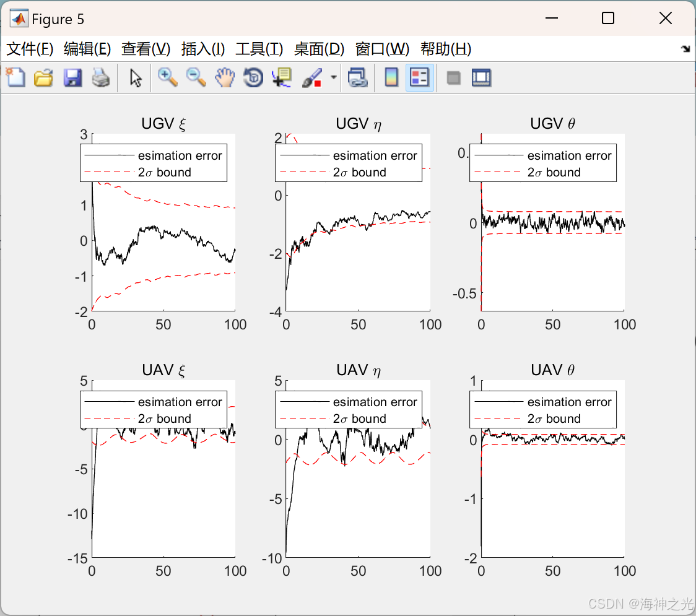Open the 文件(F) menu
Screen dimensions: 696x616
(x=30, y=49)
